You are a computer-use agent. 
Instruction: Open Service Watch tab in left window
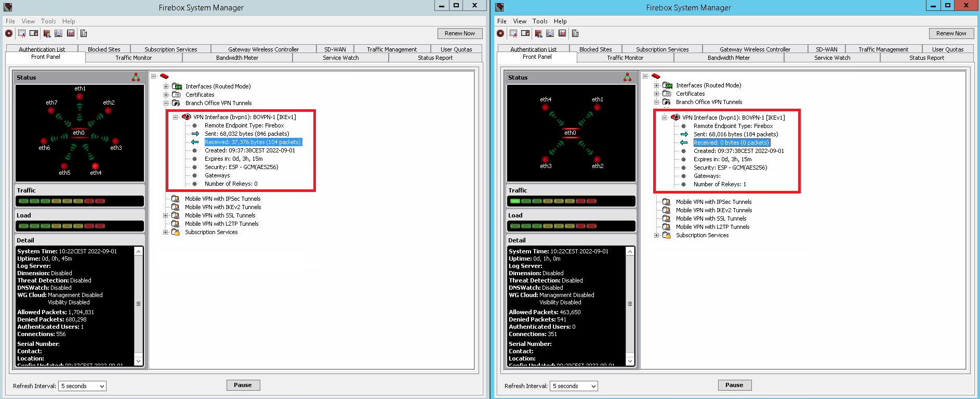tap(340, 58)
